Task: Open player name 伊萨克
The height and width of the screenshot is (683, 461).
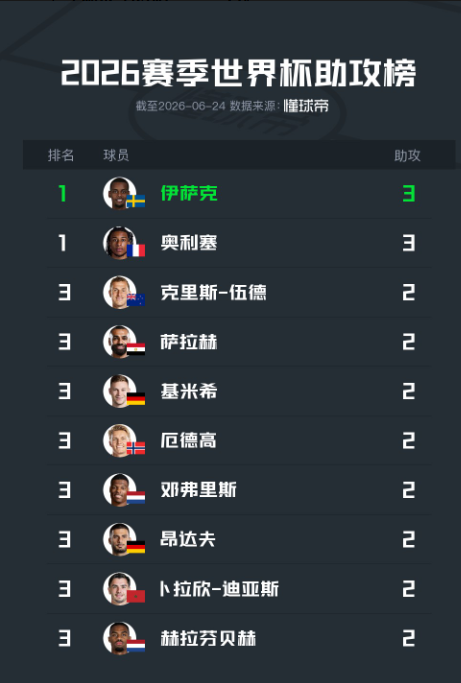Action: point(189,193)
